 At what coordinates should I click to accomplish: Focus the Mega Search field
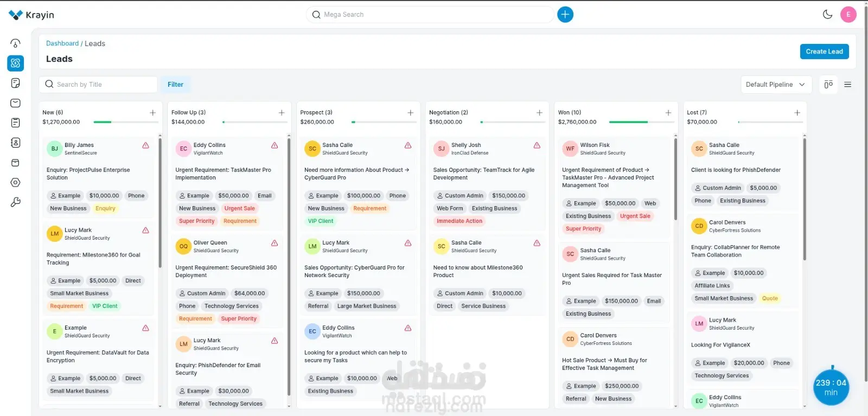coord(430,15)
